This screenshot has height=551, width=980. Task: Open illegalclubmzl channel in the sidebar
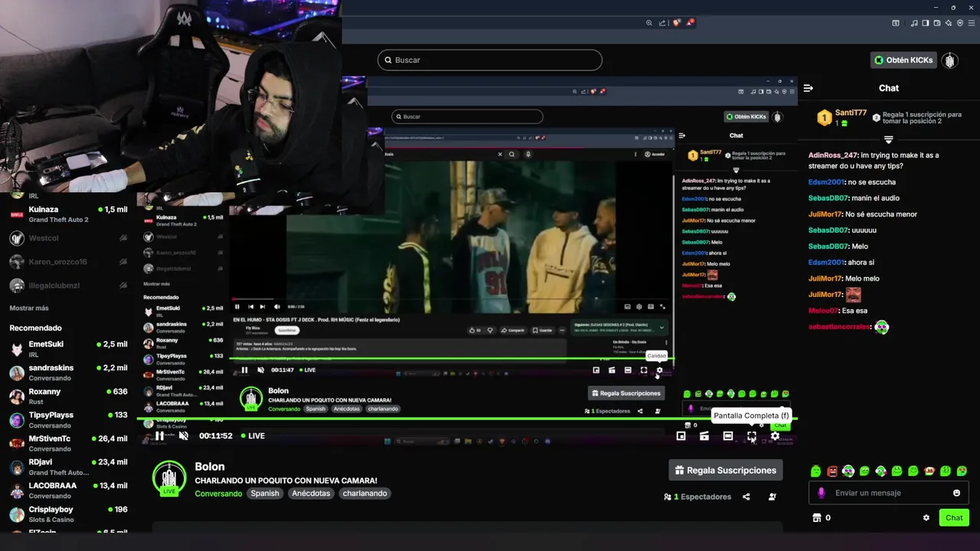point(69,285)
